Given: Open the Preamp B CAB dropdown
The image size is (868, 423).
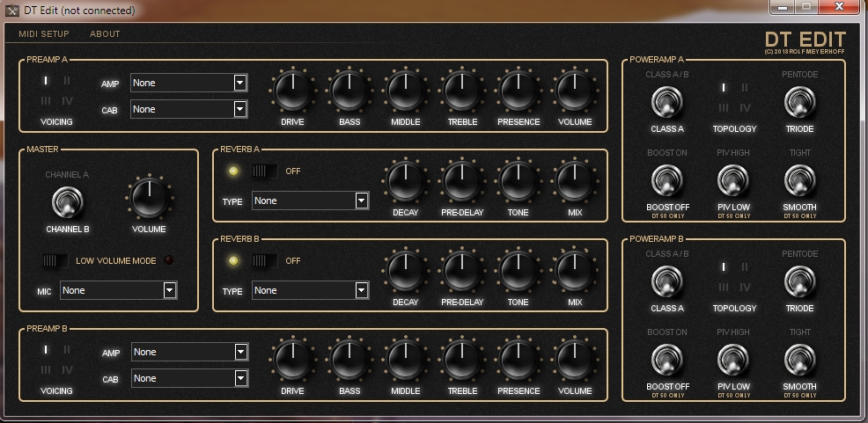Looking at the screenshot, I should click(x=189, y=379).
